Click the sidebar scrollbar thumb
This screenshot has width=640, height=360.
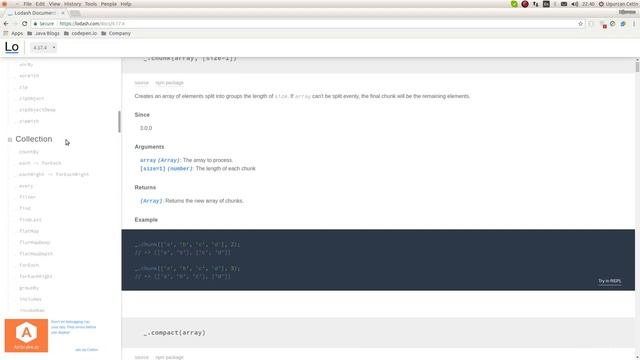119,122
